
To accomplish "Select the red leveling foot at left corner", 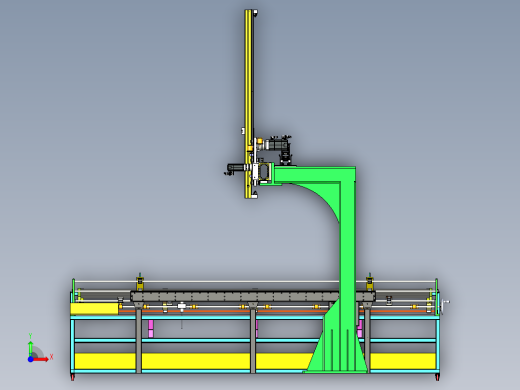I will click(x=73, y=377).
